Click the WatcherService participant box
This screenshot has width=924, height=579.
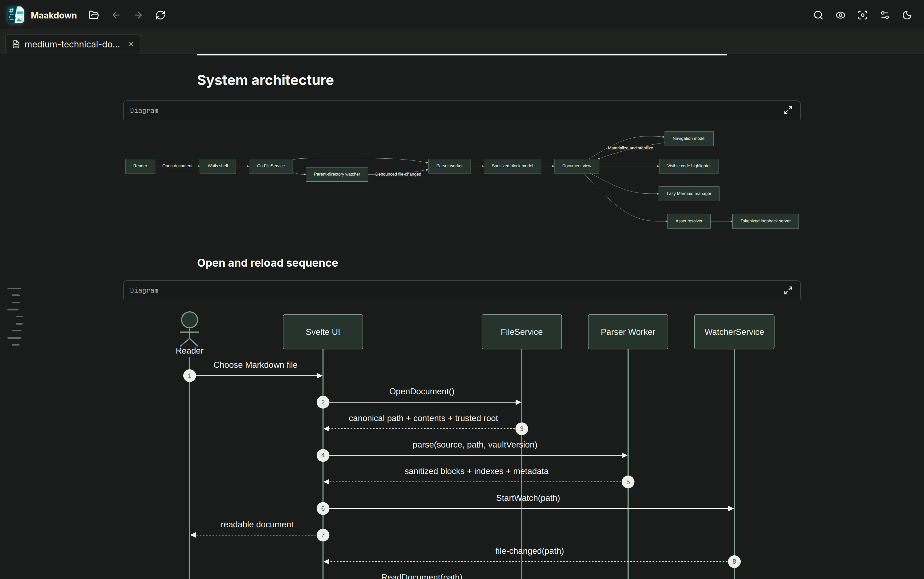point(734,332)
